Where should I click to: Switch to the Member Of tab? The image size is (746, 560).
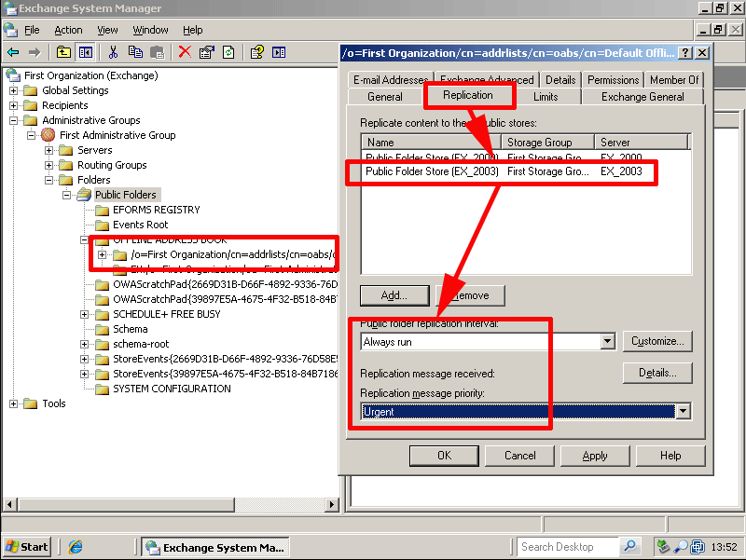point(674,80)
